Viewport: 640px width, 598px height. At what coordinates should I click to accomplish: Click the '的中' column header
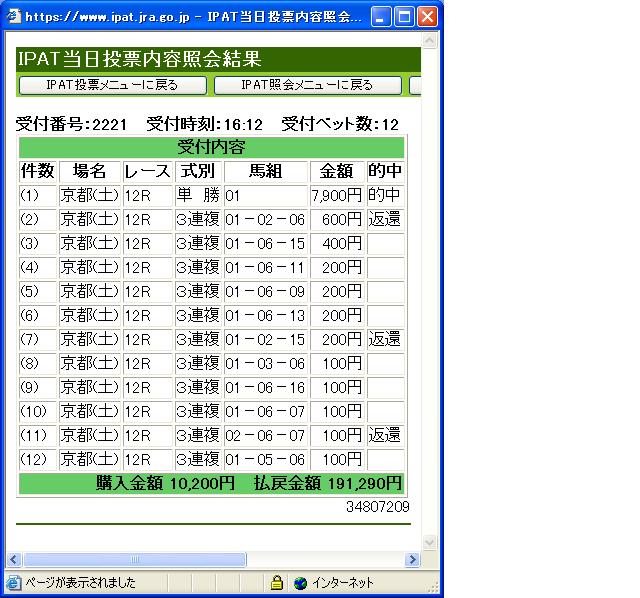(x=385, y=171)
